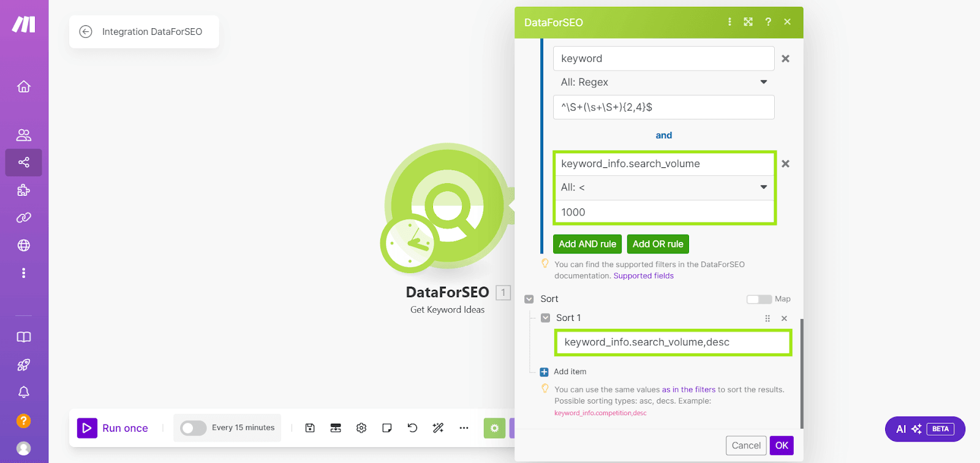Toggle the Map switch beside Sort
Screen dimensions: 980x463
(759, 299)
